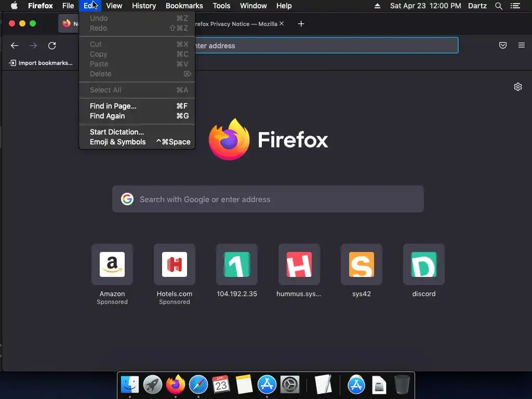Choose Find Again from Edit menu
Screen dimensions: 532x399
[x=137, y=116]
